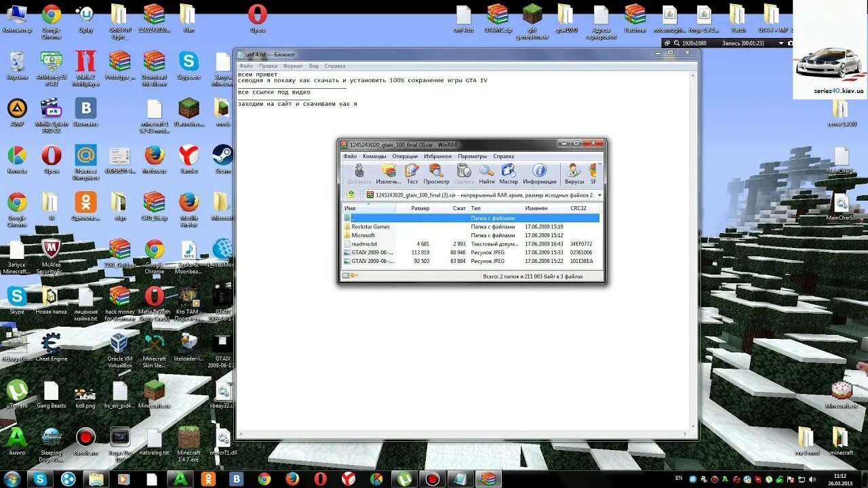Open the Правка menu in Notepad
868x488 pixels.
tap(268, 66)
